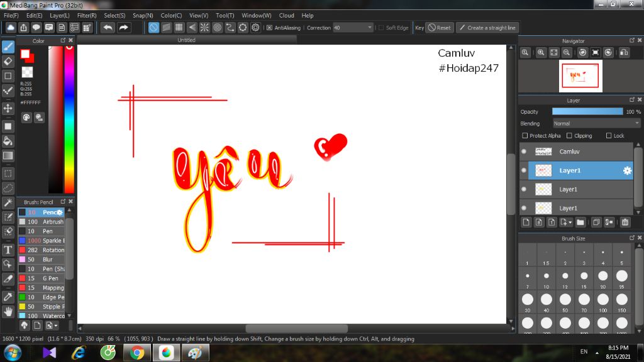Click the cloud icon in the toolbar
Screen dimensions: 644x362
(x=11, y=28)
